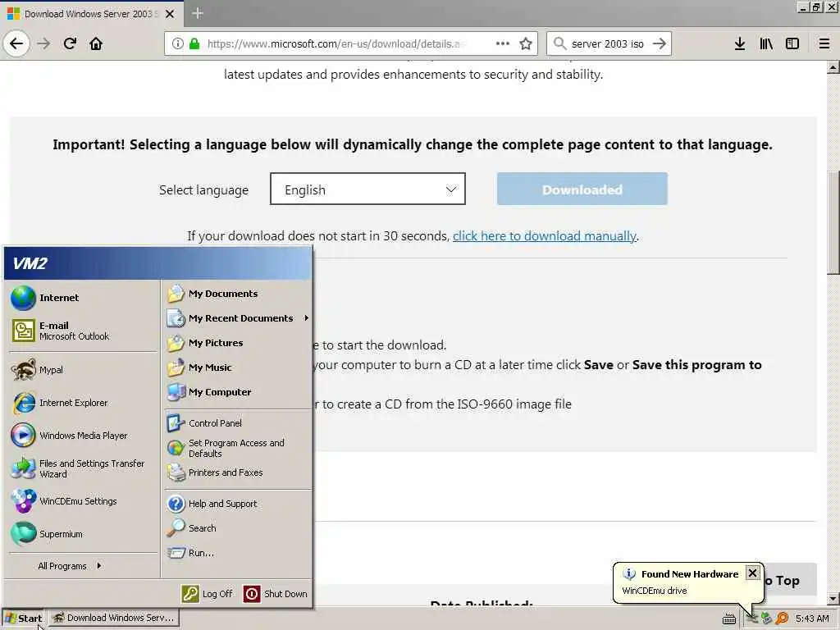Open Internet Explorer from Start menu
Screen dimensions: 840x630
[x=83, y=403]
